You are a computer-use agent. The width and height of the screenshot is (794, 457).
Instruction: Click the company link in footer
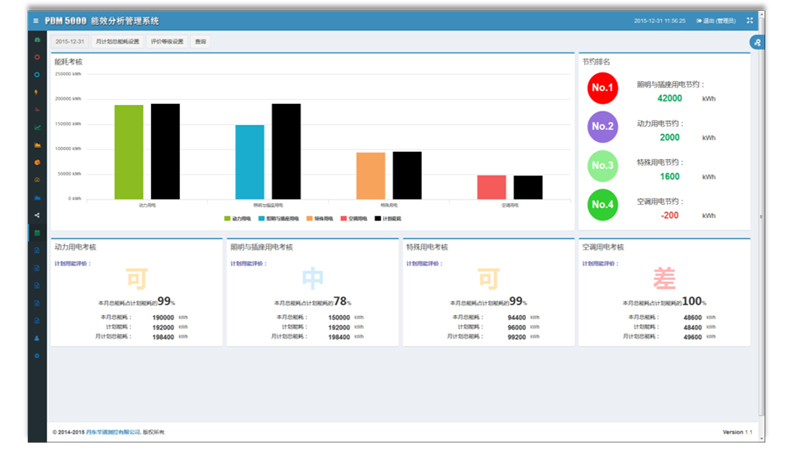click(x=113, y=432)
